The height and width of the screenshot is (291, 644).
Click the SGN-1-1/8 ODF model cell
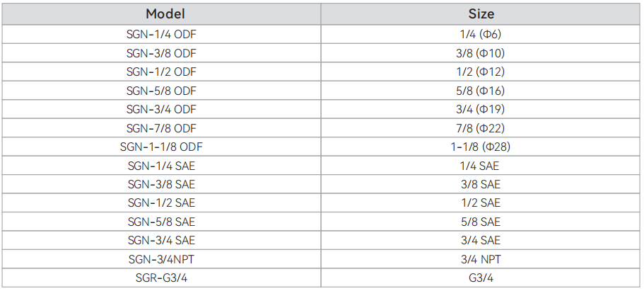(161, 147)
